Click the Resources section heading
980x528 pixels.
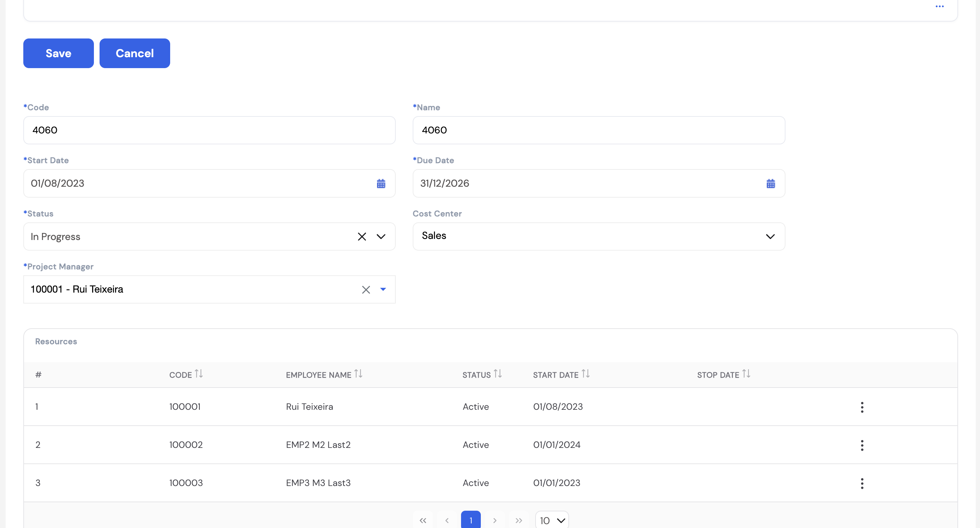56,341
